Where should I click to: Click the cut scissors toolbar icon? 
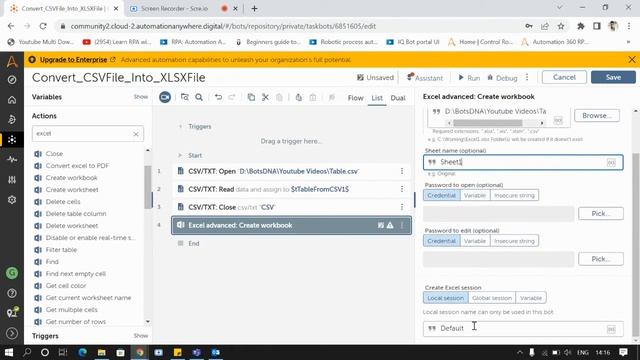coord(265,97)
